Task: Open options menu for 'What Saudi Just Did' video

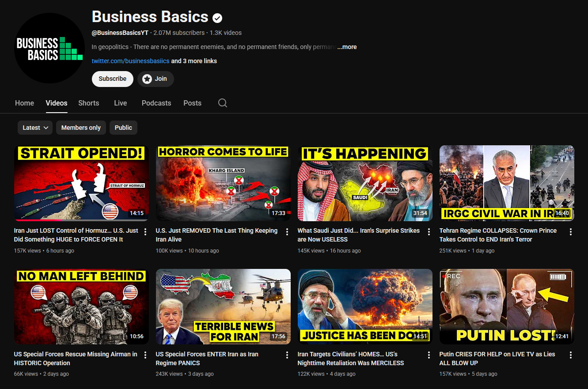Action: 429,232
